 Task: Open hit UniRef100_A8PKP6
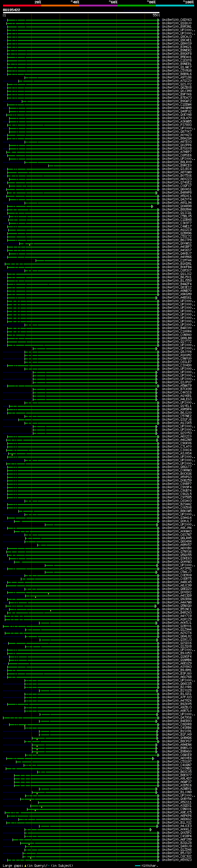tap(176, 816)
